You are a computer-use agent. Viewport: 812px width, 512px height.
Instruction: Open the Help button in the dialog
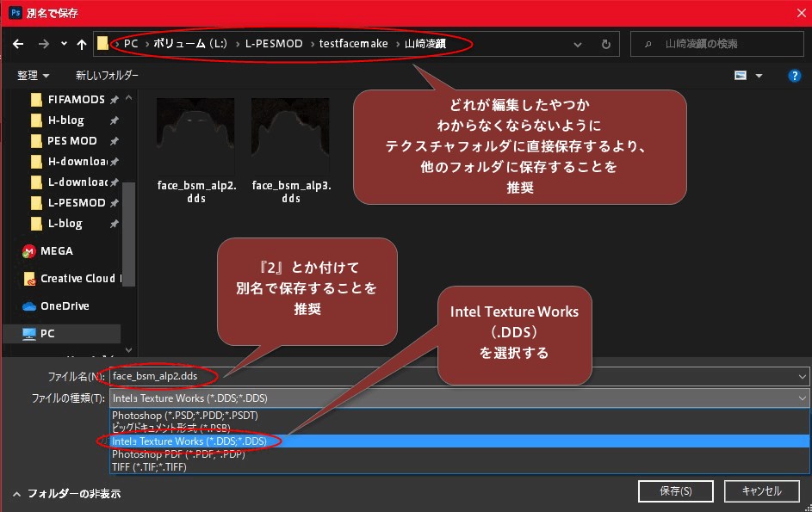pos(793,75)
